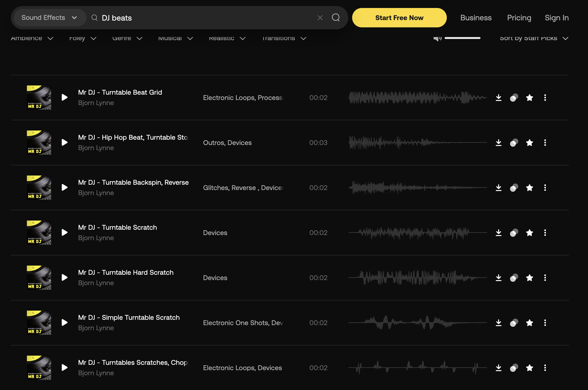Download Mr DJ - Turntable Beat Grid

pyautogui.click(x=498, y=98)
